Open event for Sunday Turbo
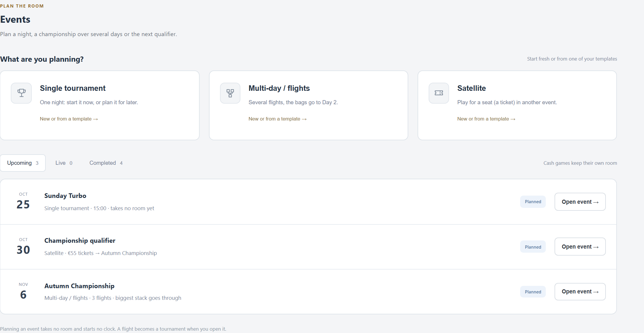 (x=580, y=202)
